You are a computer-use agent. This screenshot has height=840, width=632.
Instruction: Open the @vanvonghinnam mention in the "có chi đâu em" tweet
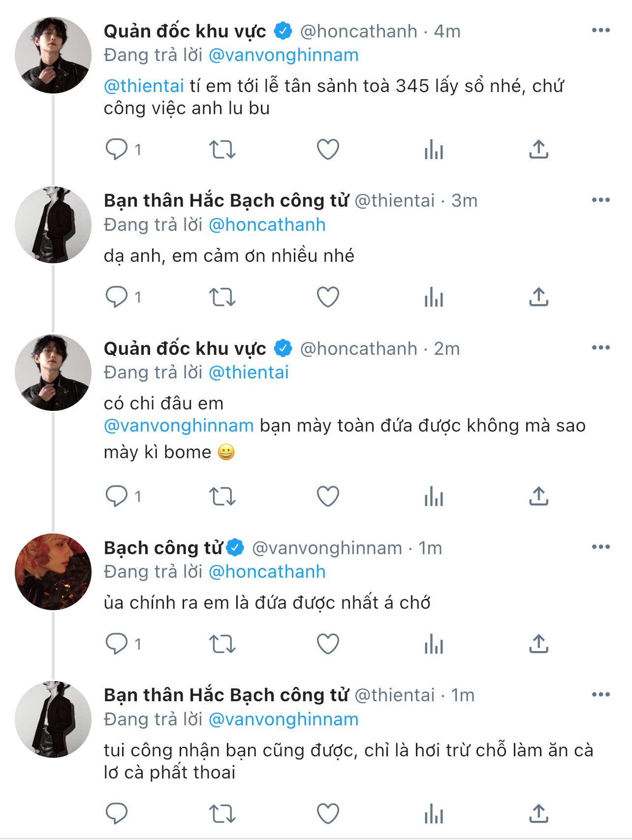(x=179, y=426)
